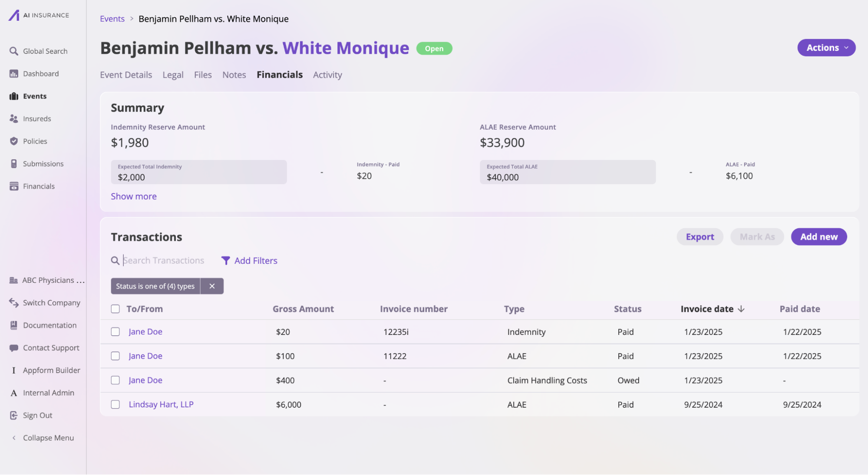Click the ABC Physicians building icon

coord(13,280)
